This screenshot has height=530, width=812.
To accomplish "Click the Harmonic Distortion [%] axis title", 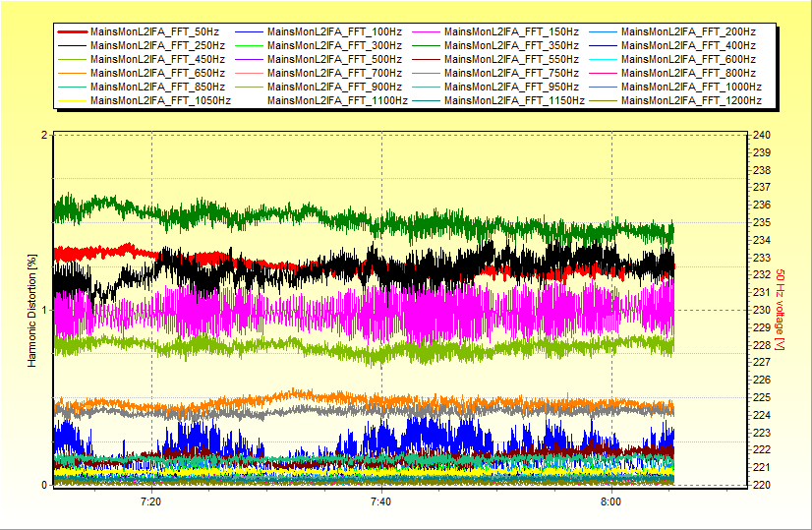I will [32, 310].
